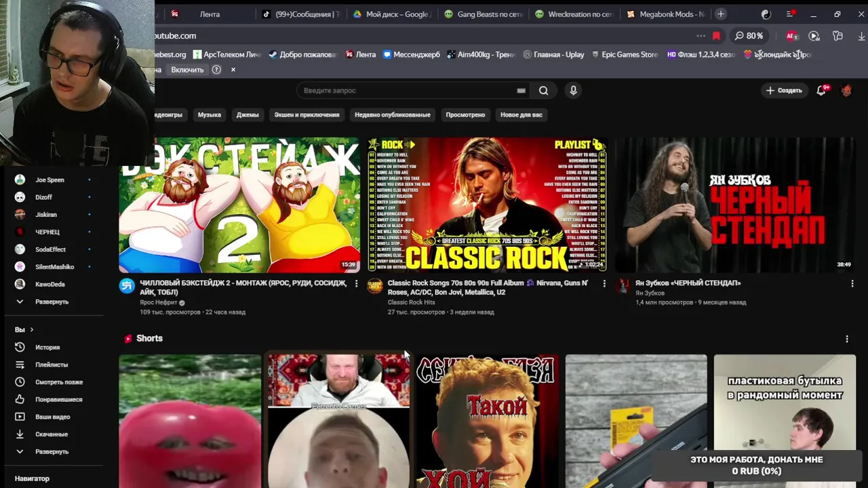Open browser downloads arrow icon
Viewport: 868px width, 488px height.
tap(861, 36)
